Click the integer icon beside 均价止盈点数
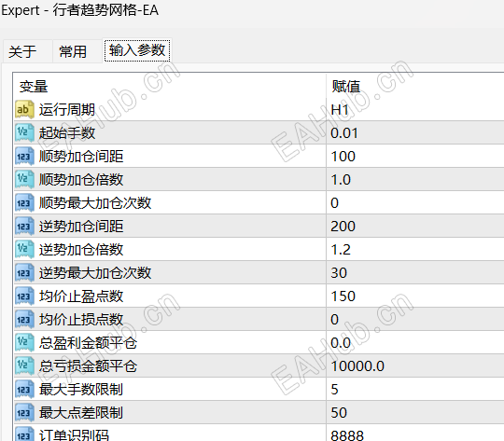Viewport: 504px width, 441px height. [x=24, y=296]
